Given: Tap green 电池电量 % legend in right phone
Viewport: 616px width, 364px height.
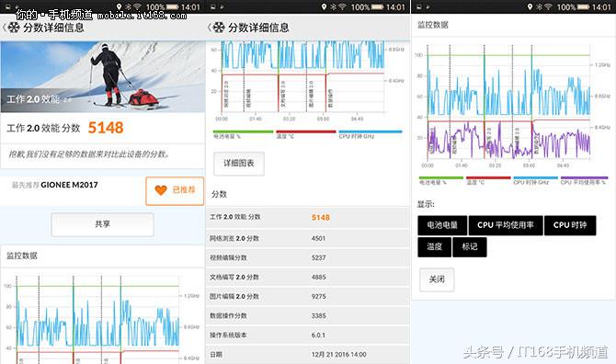Looking at the screenshot, I should (x=441, y=180).
